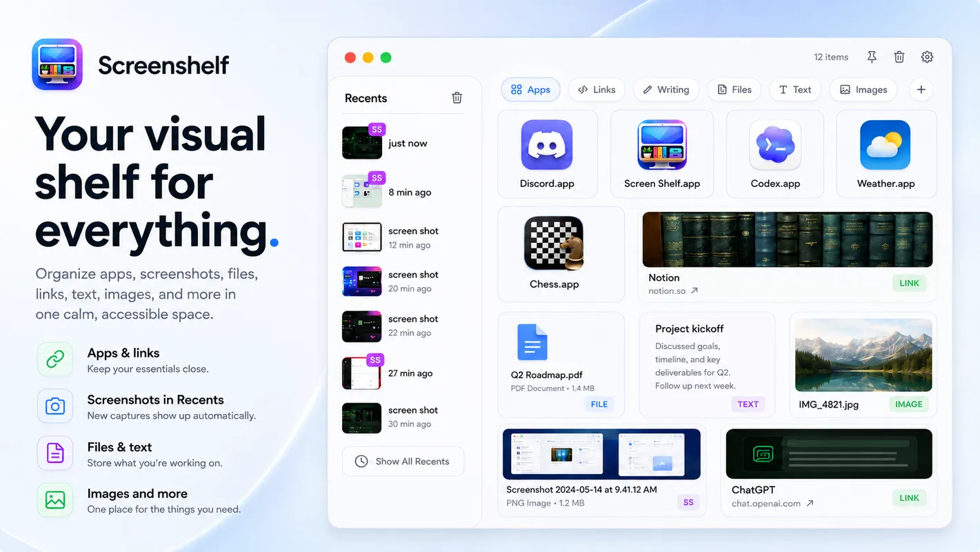Open the Codex.app icon
This screenshot has height=552, width=980.
click(x=775, y=145)
